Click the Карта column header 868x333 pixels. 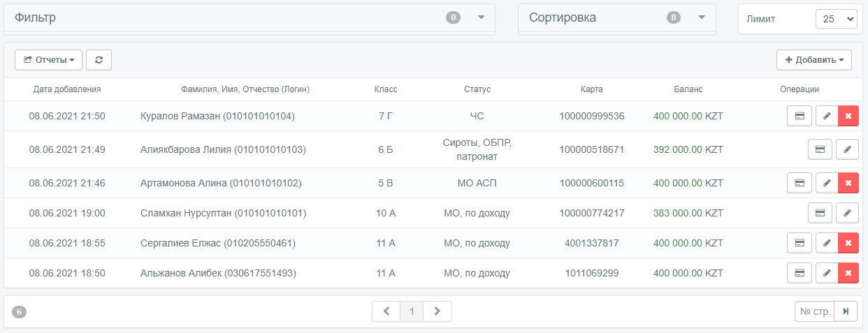coord(591,89)
